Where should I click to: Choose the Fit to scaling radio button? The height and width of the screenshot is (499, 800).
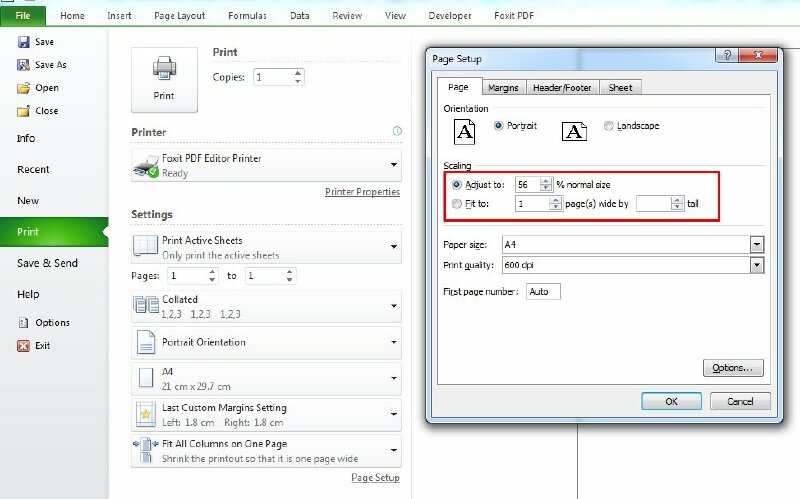pos(457,204)
